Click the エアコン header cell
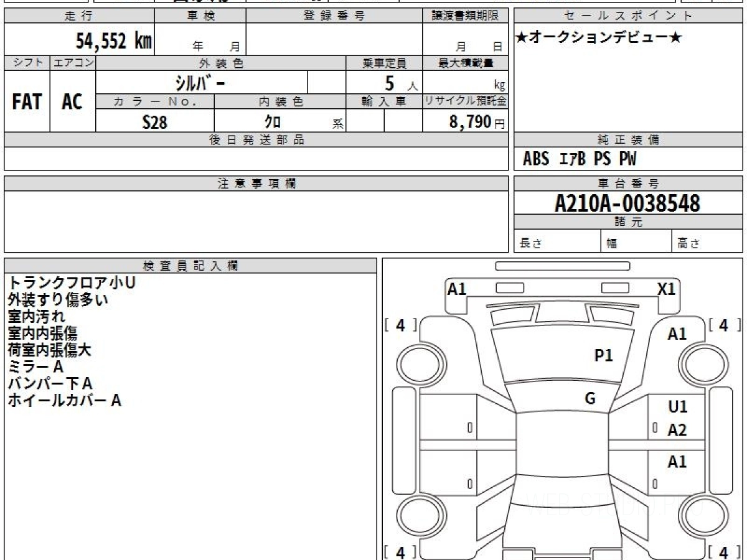Image resolution: width=747 pixels, height=560 pixels. pos(73,63)
